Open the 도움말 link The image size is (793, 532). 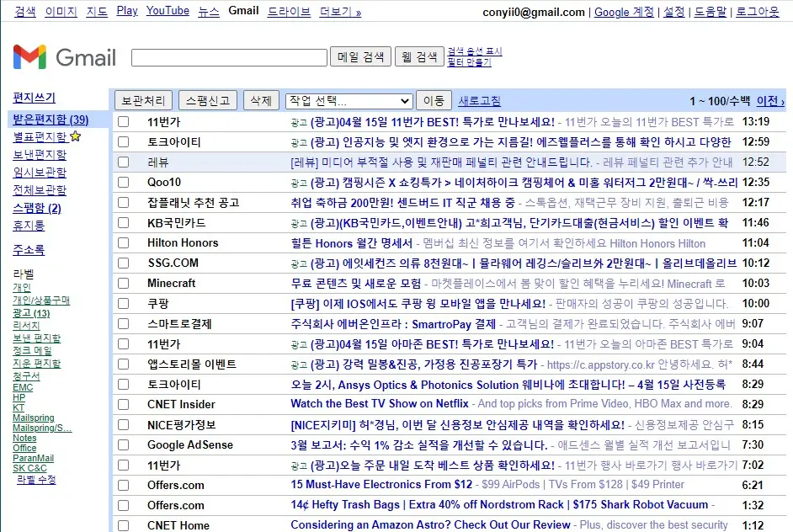tap(710, 12)
